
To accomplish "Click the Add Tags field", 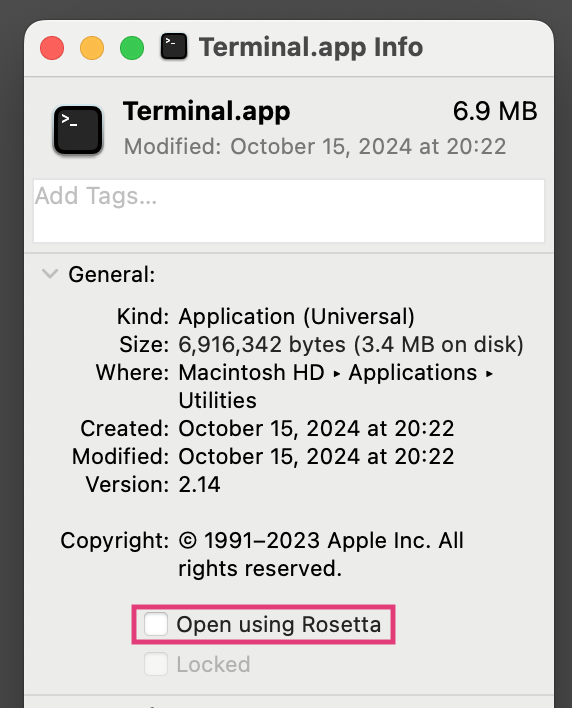I will 288,211.
